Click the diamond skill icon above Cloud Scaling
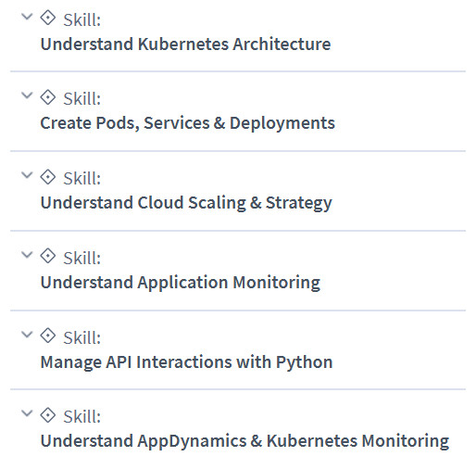The width and height of the screenshot is (476, 469). (48, 177)
